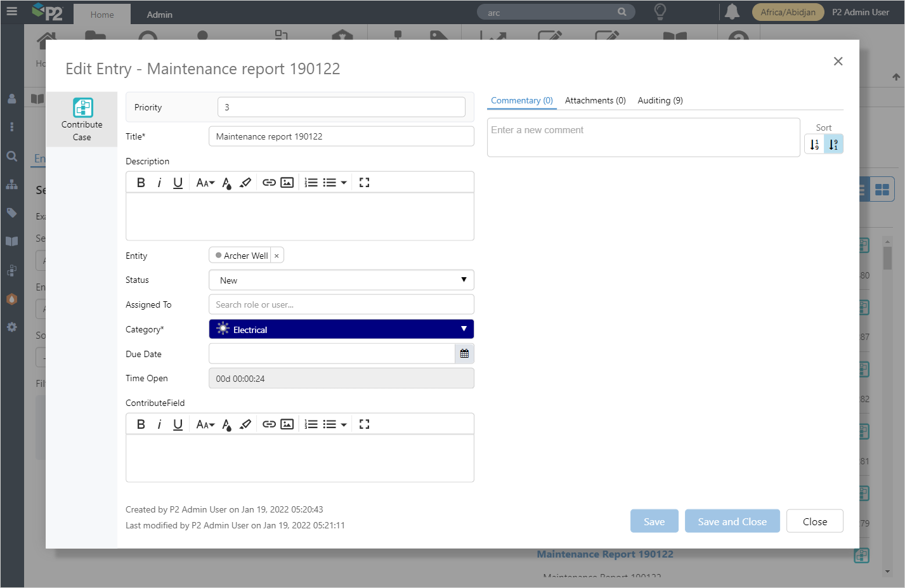
Task: Insert an image in the Description editor
Action: click(x=287, y=183)
